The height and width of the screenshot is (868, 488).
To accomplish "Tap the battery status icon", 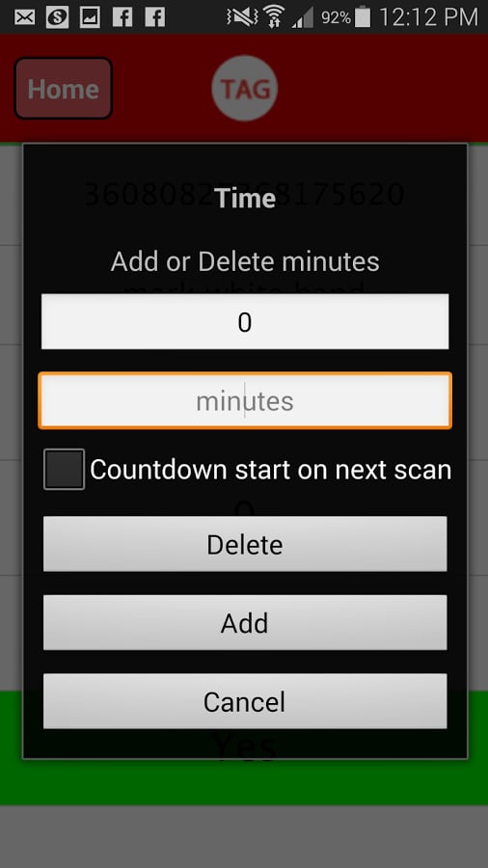I will pyautogui.click(x=363, y=17).
